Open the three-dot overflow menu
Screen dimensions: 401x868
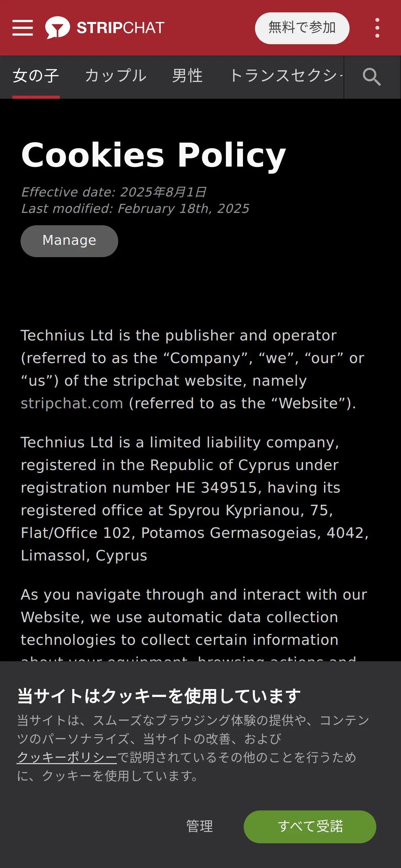click(377, 28)
